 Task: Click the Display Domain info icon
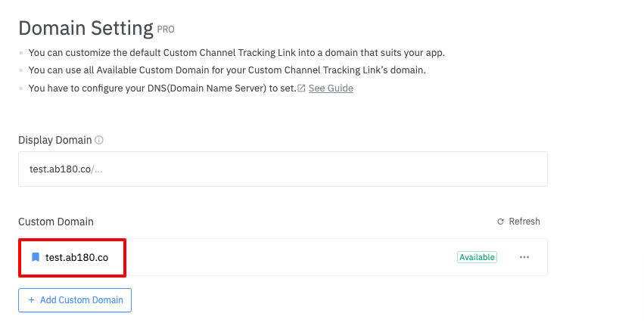pos(99,140)
